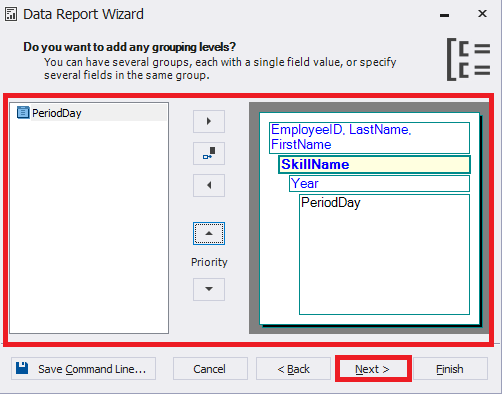Click the Data Report Wizard title icon
503x395 pixels.
click(11, 14)
